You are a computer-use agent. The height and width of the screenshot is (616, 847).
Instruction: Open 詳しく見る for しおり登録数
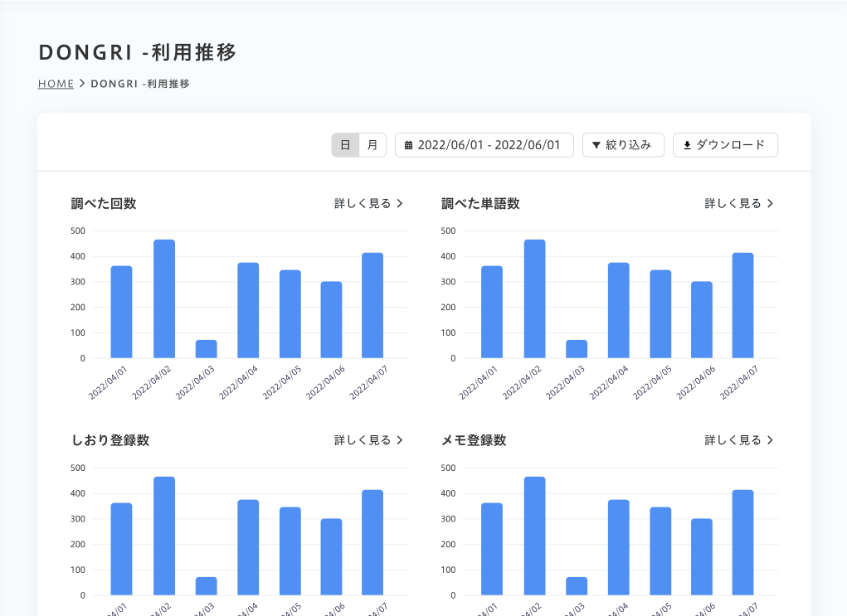(368, 440)
